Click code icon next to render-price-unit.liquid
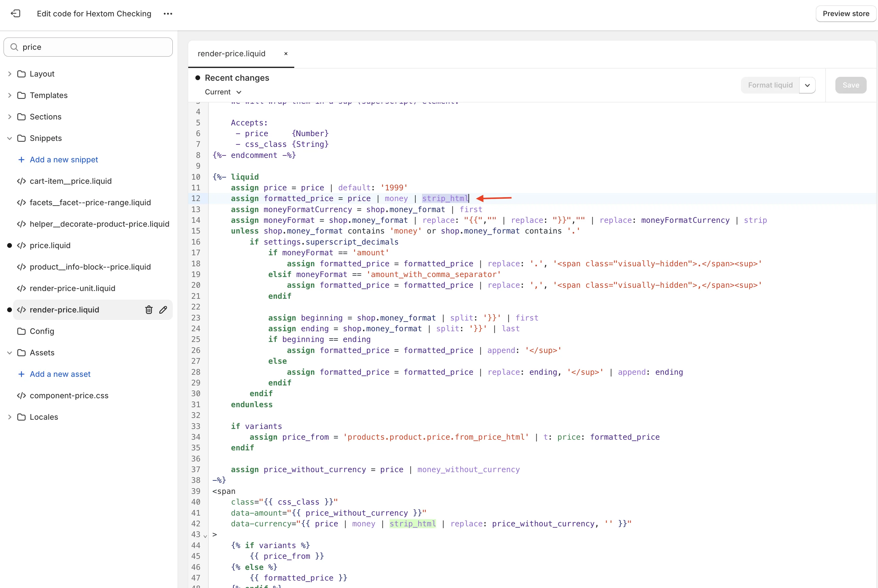The image size is (878, 588). 21,288
